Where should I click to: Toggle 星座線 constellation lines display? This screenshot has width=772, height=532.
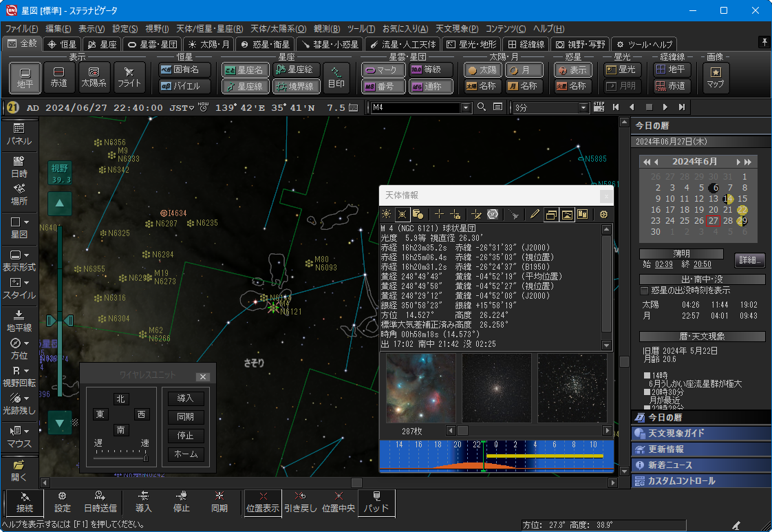click(x=245, y=87)
